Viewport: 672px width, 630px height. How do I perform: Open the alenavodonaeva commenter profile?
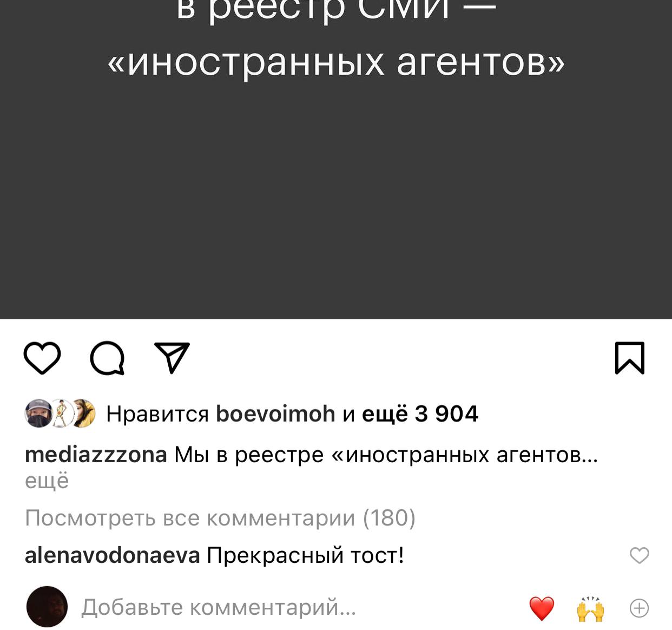[x=113, y=555]
